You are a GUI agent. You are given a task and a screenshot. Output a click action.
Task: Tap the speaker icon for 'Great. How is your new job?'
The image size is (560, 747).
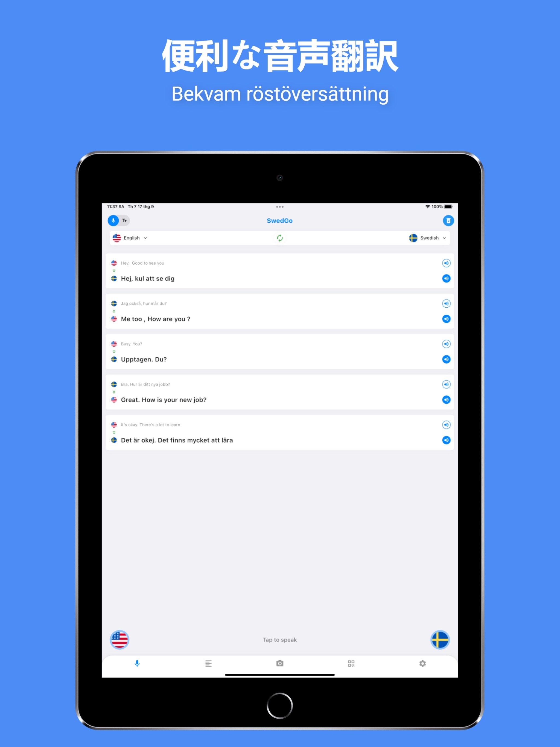tap(446, 399)
